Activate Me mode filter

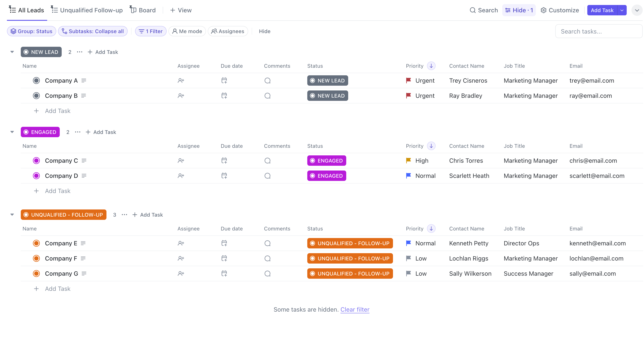187,31
